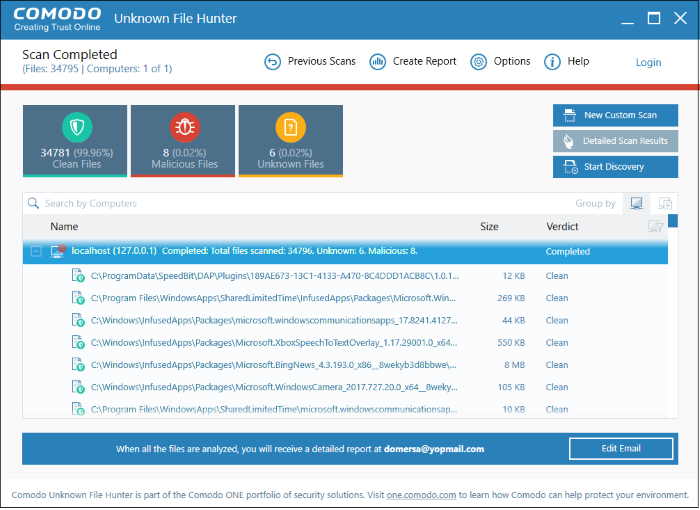The height and width of the screenshot is (510, 700).
Task: Click file icon for 269 KB row
Action: pos(78,298)
